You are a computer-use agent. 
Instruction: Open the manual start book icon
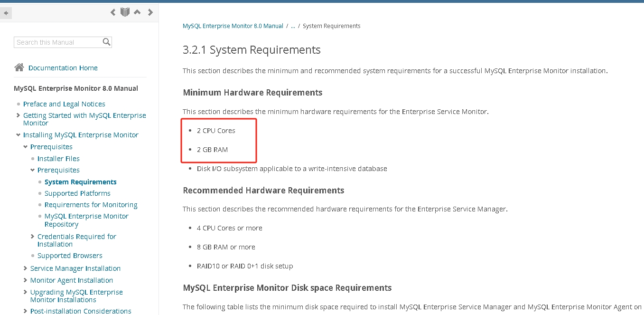click(125, 12)
